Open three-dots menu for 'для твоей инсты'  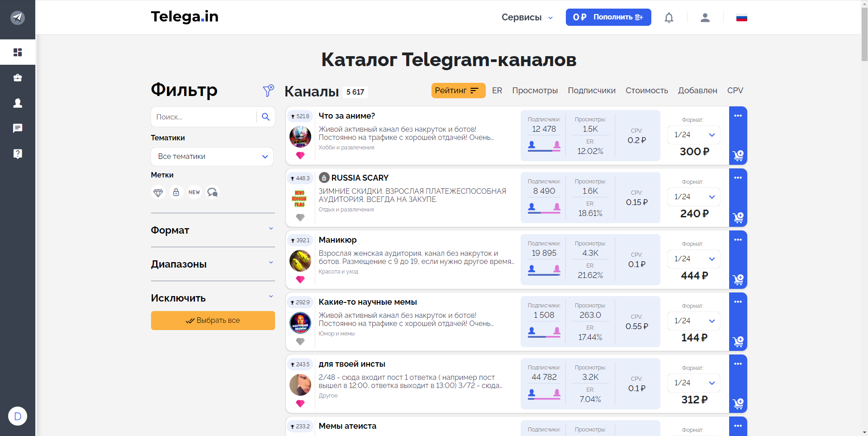click(x=738, y=364)
